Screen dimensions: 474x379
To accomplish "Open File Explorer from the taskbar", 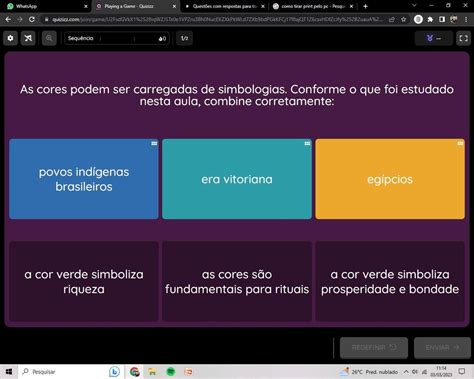I will click(x=152, y=371).
